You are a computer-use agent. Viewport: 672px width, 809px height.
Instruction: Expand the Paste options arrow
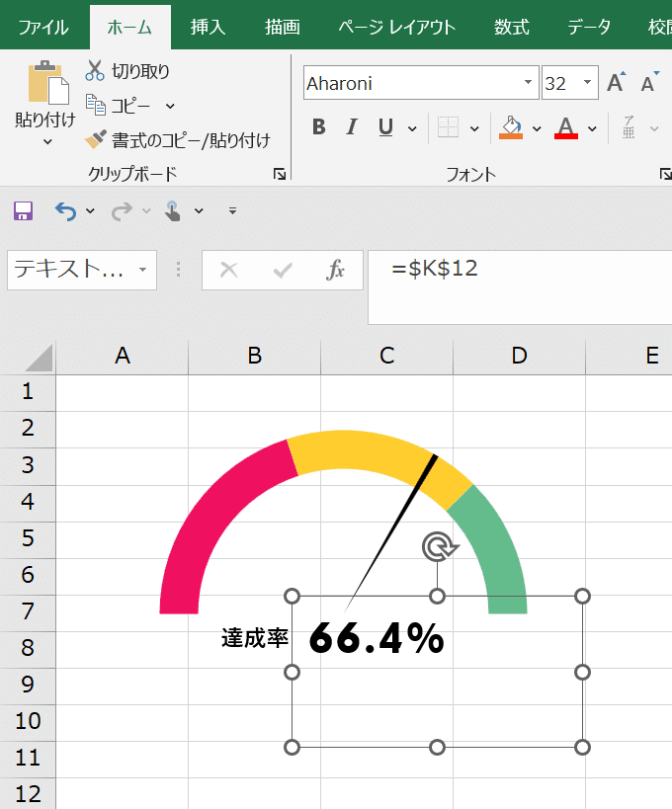click(47, 142)
